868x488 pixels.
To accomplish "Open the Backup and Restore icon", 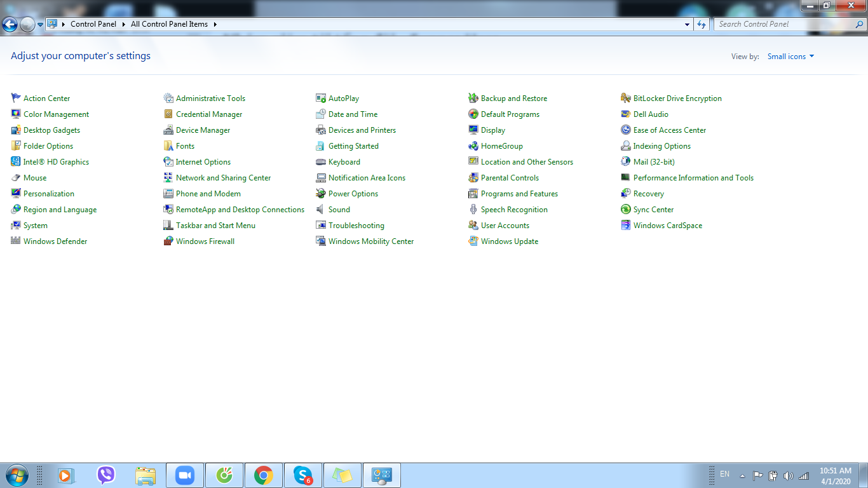I will click(473, 98).
